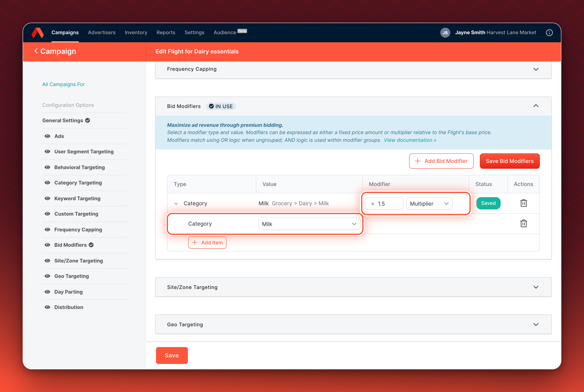Open the Milk category dropdown
This screenshot has width=584, height=392.
tap(309, 224)
